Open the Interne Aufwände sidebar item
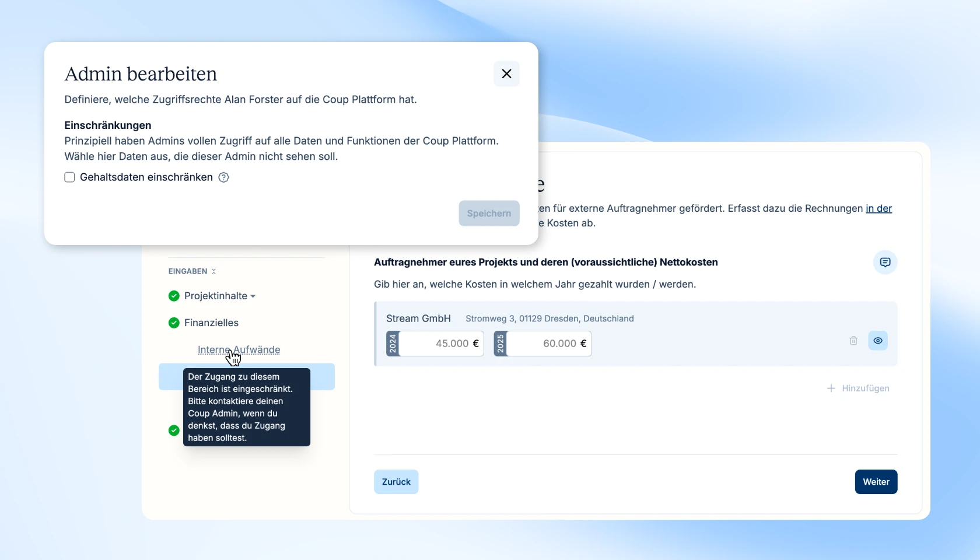 point(239,349)
